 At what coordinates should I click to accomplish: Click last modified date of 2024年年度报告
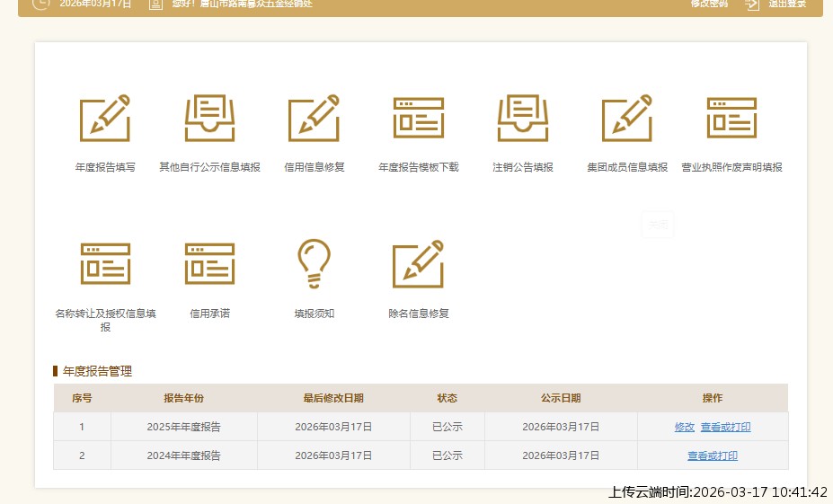[x=333, y=455]
